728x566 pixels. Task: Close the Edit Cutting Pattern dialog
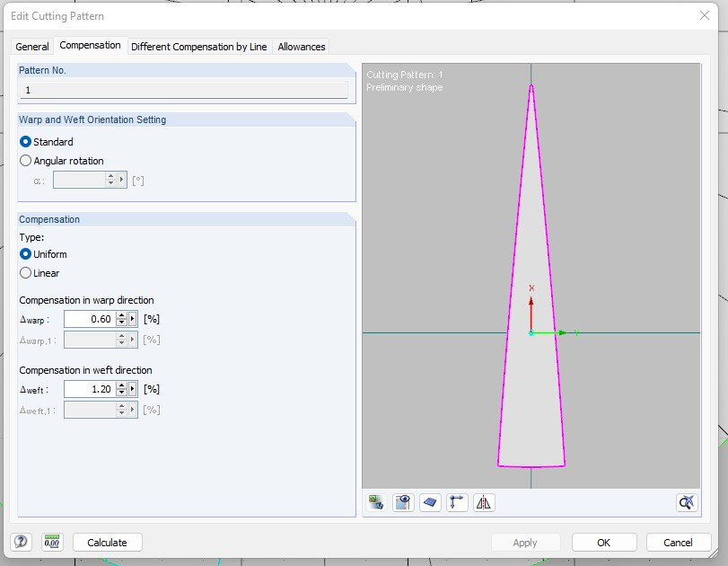tap(705, 15)
